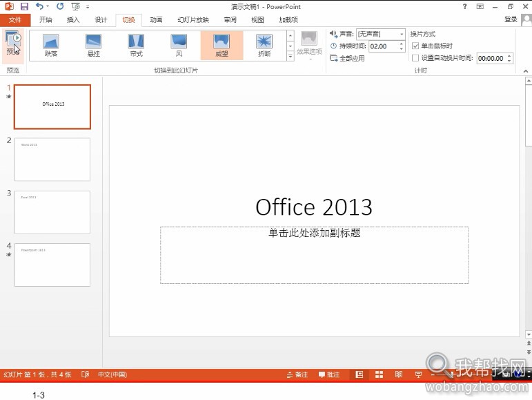This screenshot has width=532, height=400.
Task: Click the Redo/Repeat icon
Action: coord(60,6)
